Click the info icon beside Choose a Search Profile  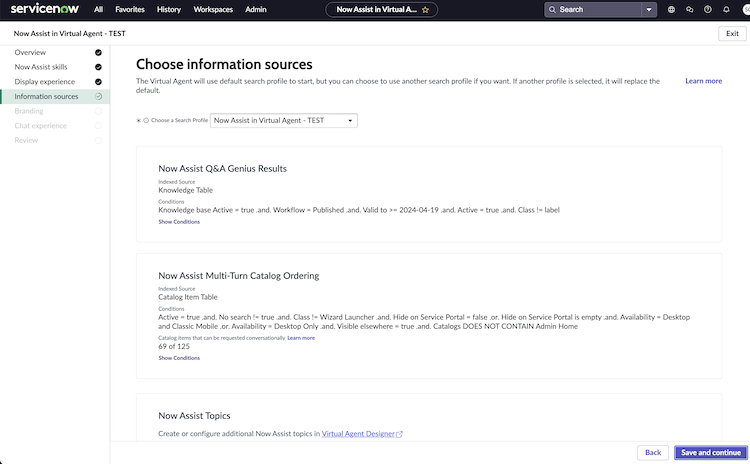(146, 121)
